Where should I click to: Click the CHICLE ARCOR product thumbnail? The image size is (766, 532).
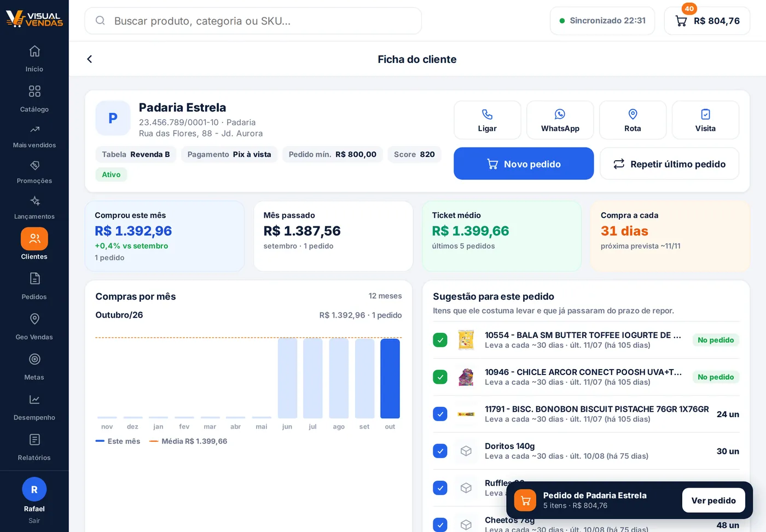coord(466,377)
